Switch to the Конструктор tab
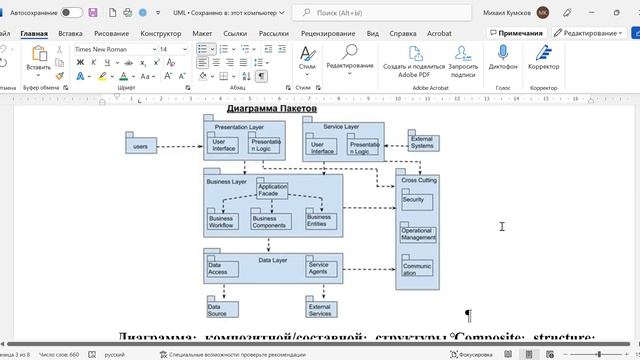 pyautogui.click(x=161, y=33)
